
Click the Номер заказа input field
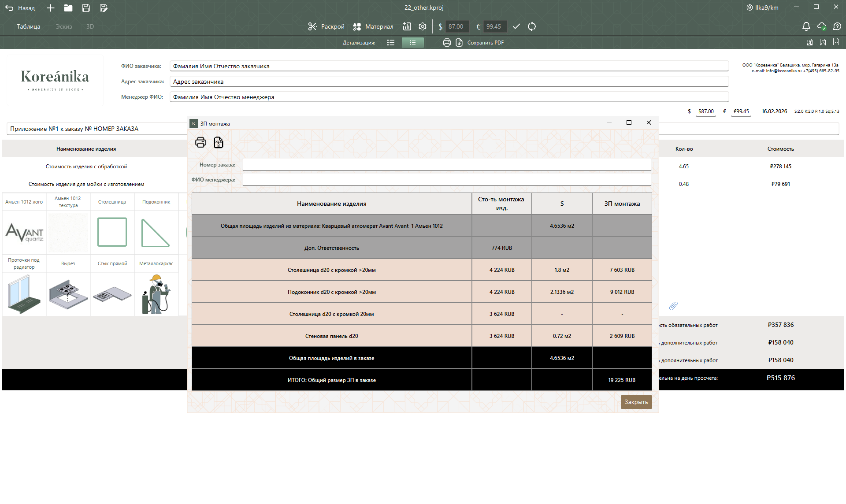coord(446,165)
